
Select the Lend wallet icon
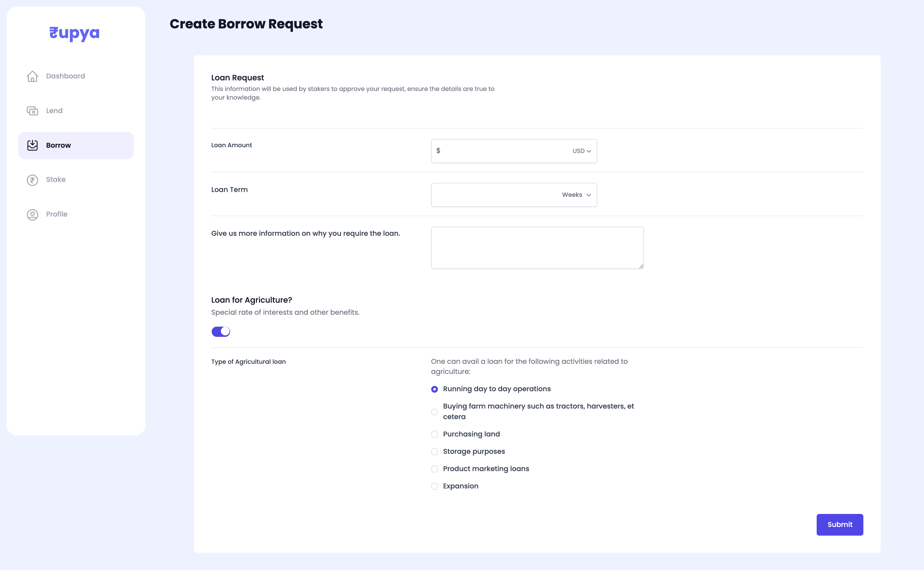coord(32,111)
